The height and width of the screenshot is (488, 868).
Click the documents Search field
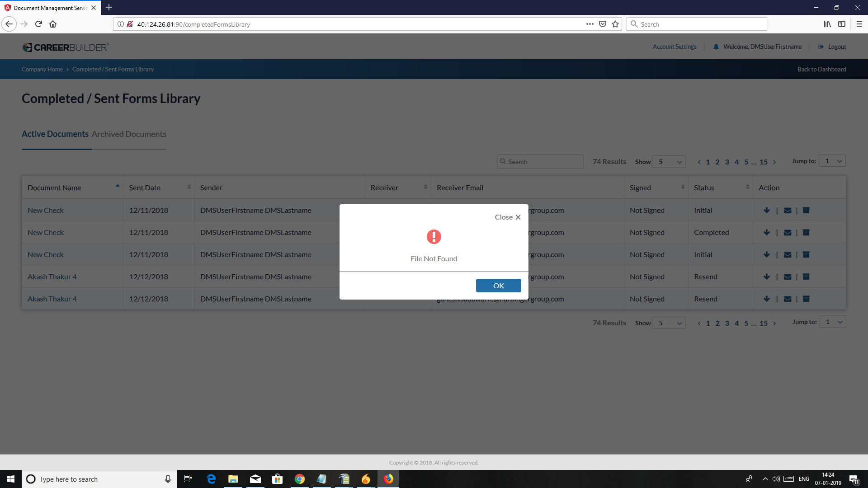[x=540, y=162]
